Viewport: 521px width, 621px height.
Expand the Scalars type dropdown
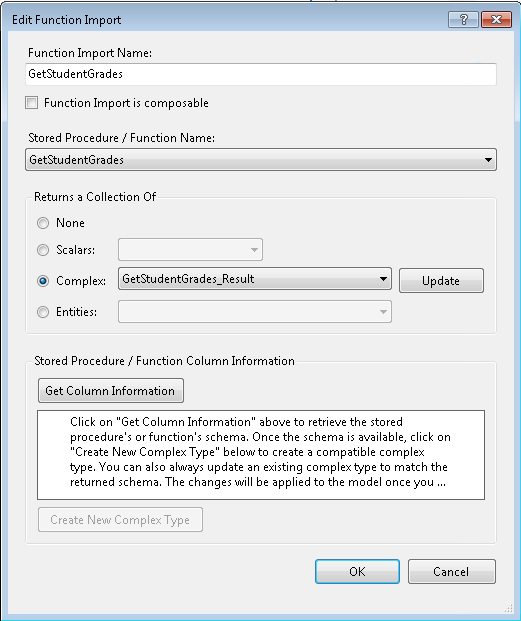point(190,250)
